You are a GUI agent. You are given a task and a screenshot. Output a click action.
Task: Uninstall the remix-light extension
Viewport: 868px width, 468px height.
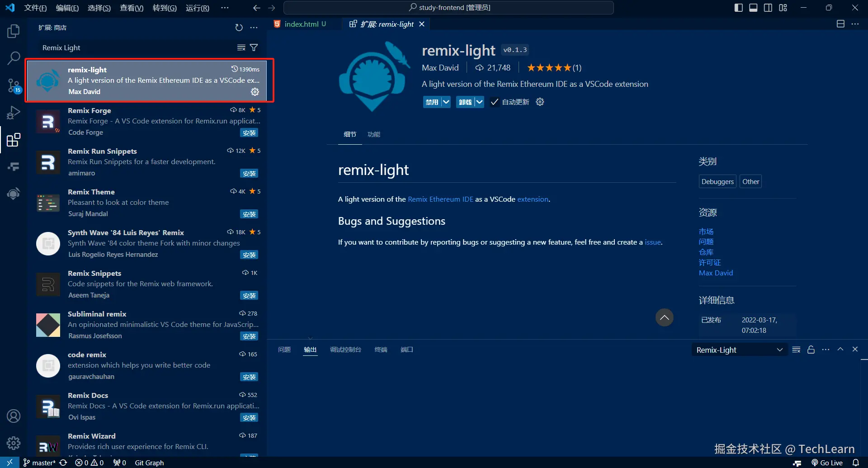[x=465, y=102]
